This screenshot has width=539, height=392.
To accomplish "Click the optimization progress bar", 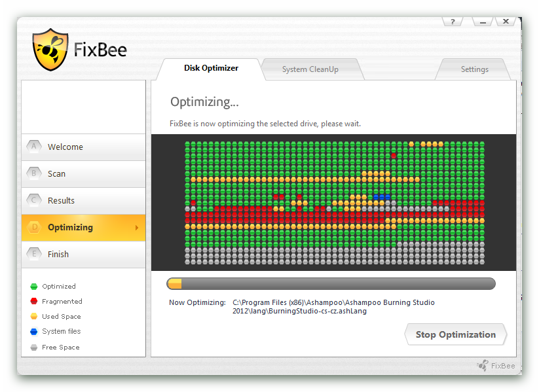I will pos(331,283).
